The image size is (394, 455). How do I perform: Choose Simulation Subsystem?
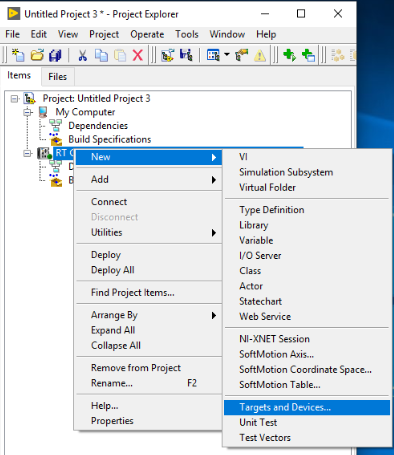pos(307,172)
